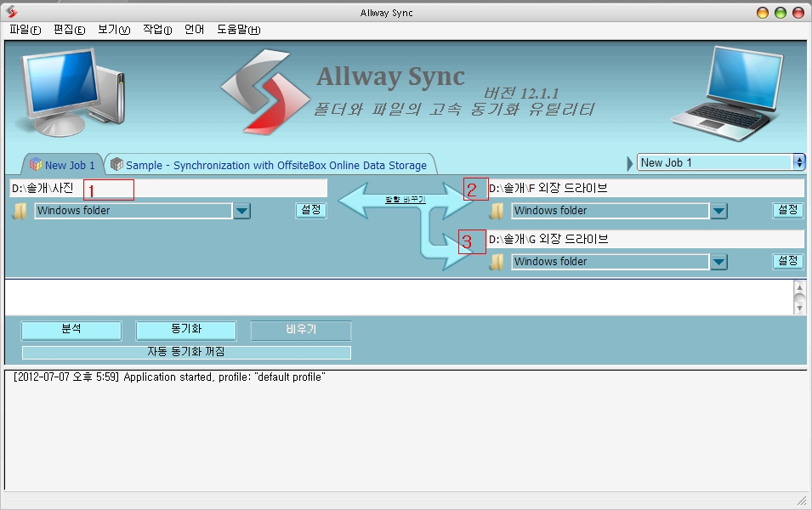The image size is (812, 510).
Task: Open the 작업 menu
Action: pyautogui.click(x=157, y=30)
